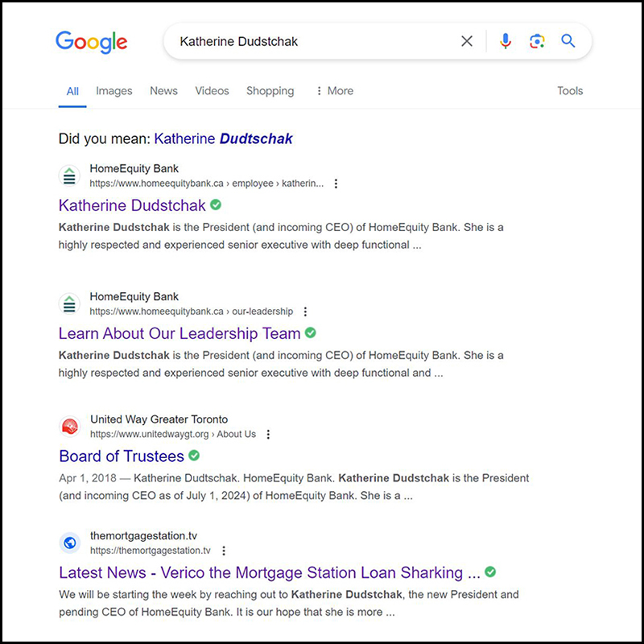Click the Google logo
Viewport: 644px width, 644px height.
point(91,42)
